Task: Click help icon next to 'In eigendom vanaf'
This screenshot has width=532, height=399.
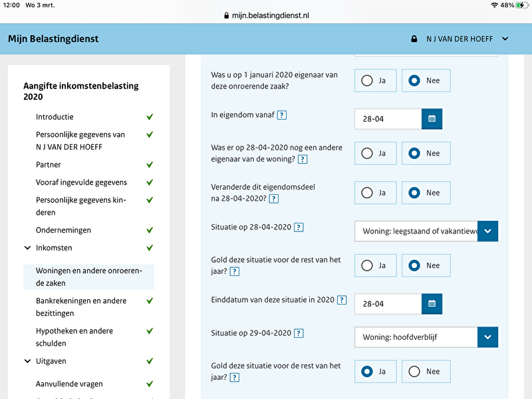Action: 282,115
